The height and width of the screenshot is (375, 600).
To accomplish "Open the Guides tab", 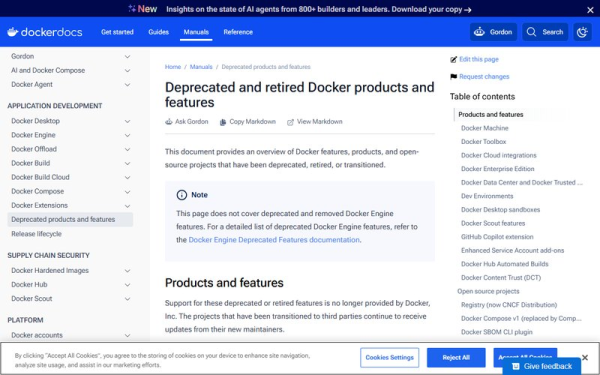I will click(158, 32).
